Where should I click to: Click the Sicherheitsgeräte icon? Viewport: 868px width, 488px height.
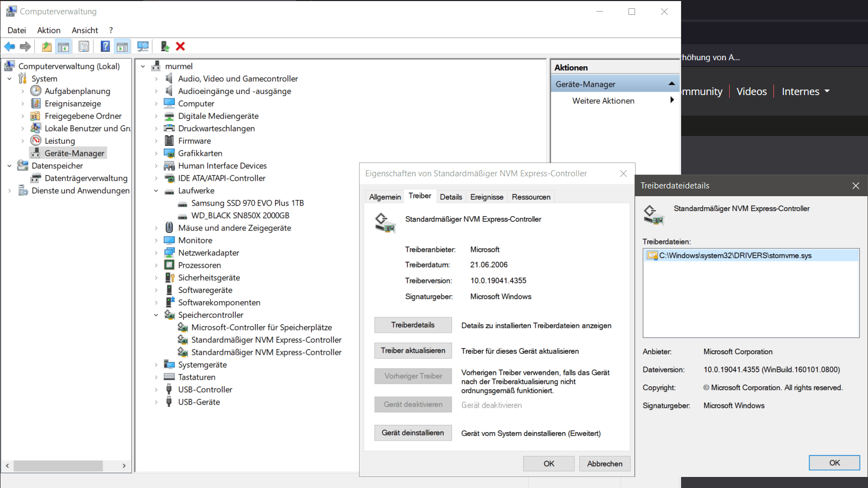click(x=169, y=277)
